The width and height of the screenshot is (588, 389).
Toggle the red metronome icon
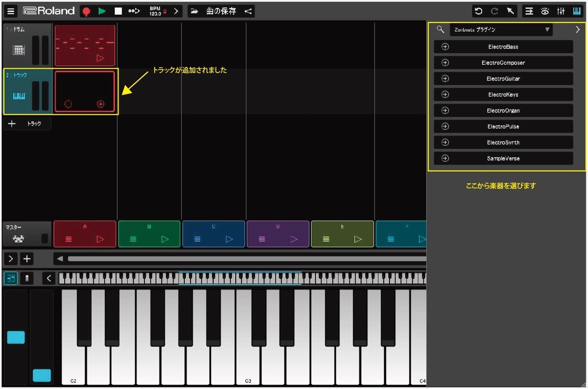[165, 12]
